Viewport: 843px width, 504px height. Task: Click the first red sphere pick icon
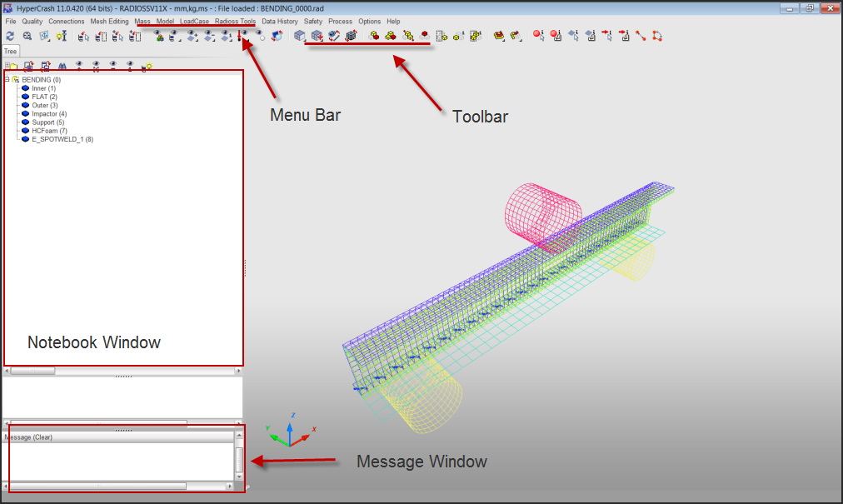538,36
